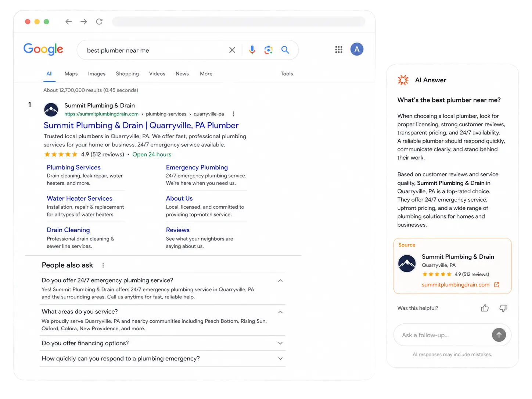Open the About Us sitelink
Screen dimensions: 532x399
pos(179,198)
